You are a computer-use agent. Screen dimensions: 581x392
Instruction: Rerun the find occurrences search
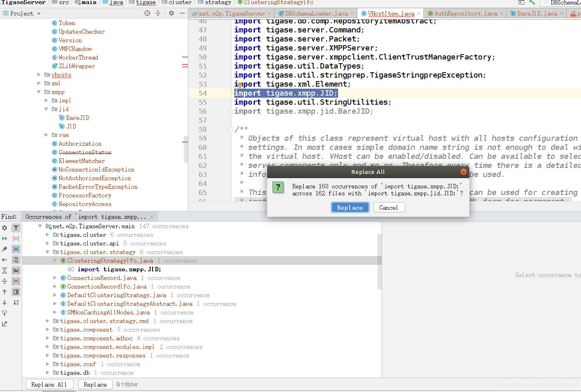coord(5,238)
